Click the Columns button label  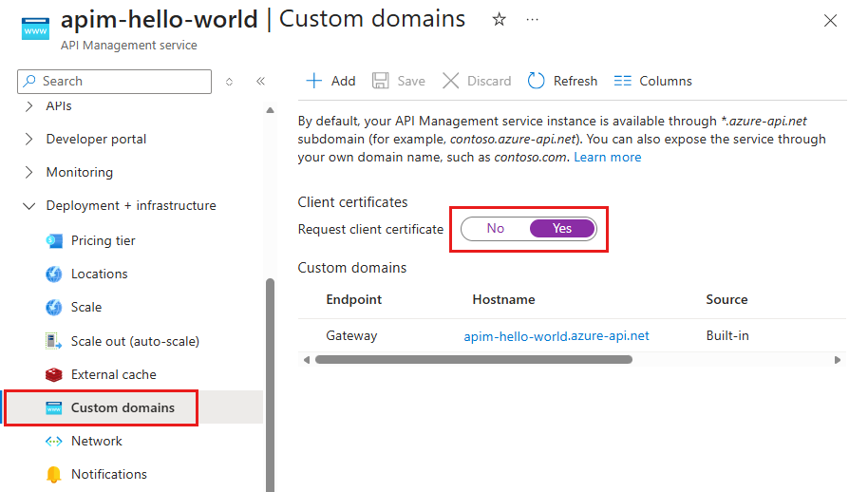pyautogui.click(x=666, y=81)
